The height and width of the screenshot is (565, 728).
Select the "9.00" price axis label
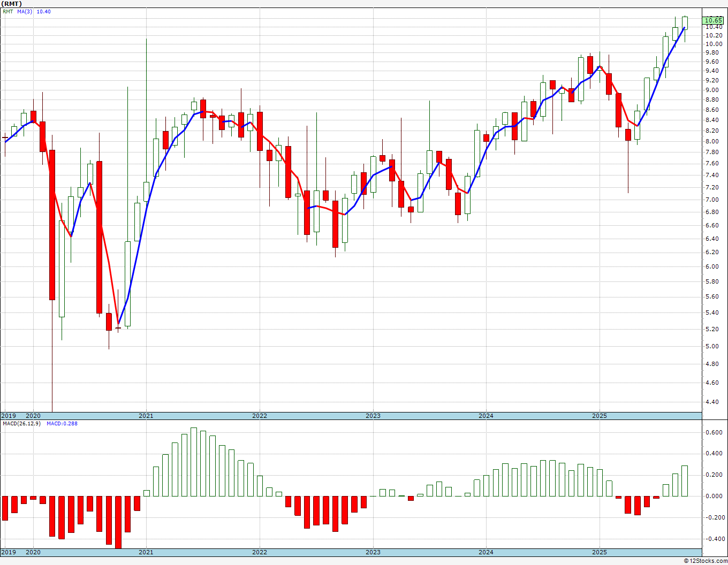[712, 90]
